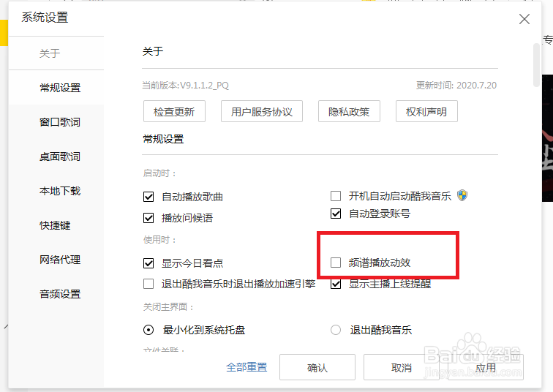Image resolution: width=553 pixels, height=392 pixels.
Task: Click the 启动时 label
Action: pyautogui.click(x=159, y=173)
